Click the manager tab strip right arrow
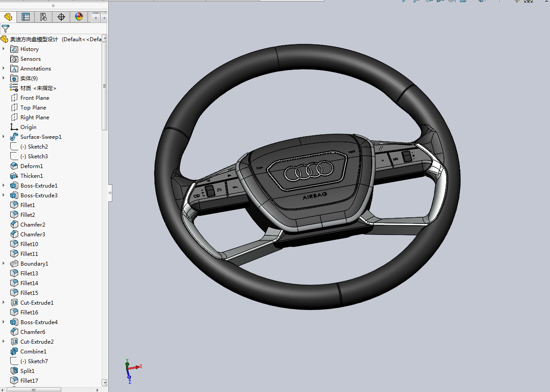The width and height of the screenshot is (550, 392). 104,18
